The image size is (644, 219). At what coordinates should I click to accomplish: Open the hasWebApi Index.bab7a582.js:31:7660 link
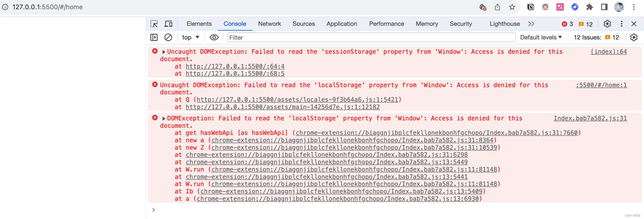(x=437, y=133)
